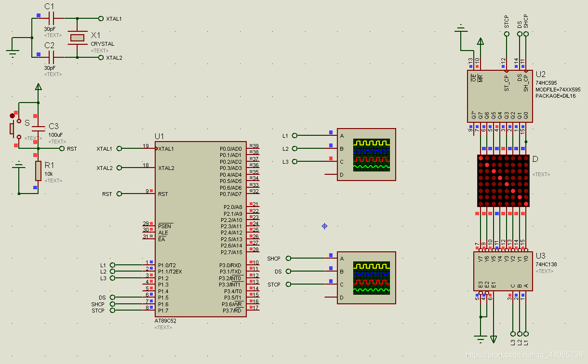This screenshot has height=364, width=588.
Task: Open the lower oscilloscope with SHCP DS STCP inputs
Action: coord(366,278)
